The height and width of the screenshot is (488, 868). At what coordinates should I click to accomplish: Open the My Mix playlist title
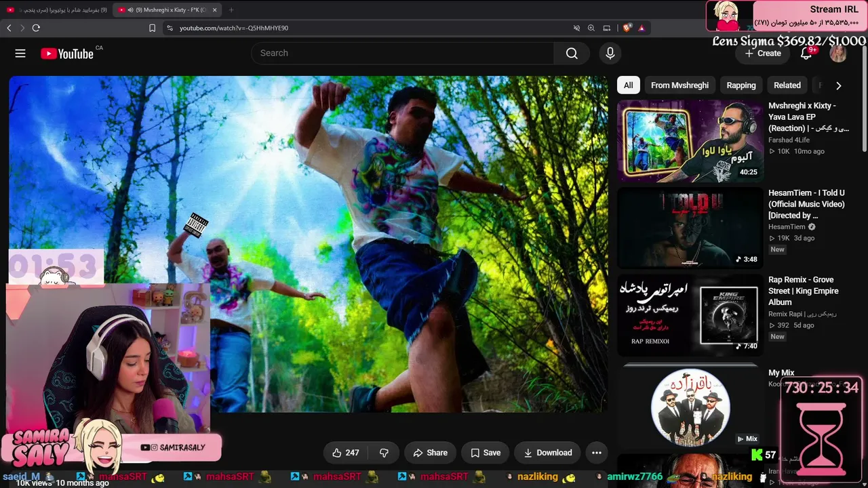(x=781, y=373)
